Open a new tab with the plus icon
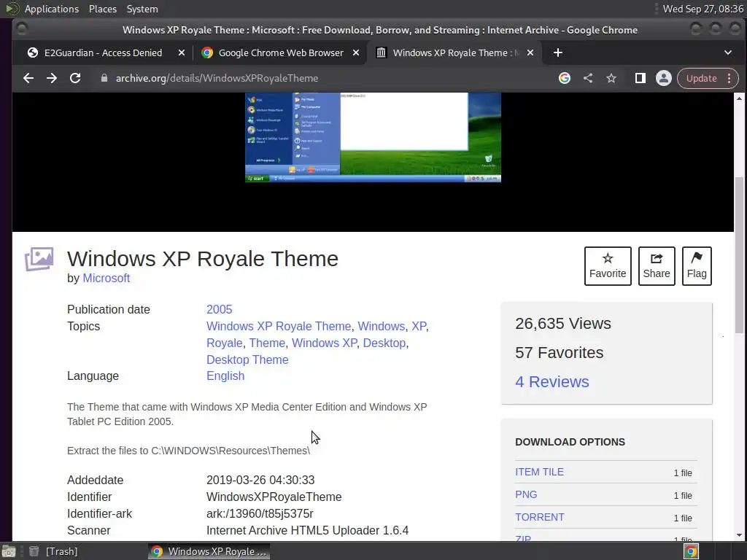This screenshot has width=747, height=560. click(x=558, y=52)
